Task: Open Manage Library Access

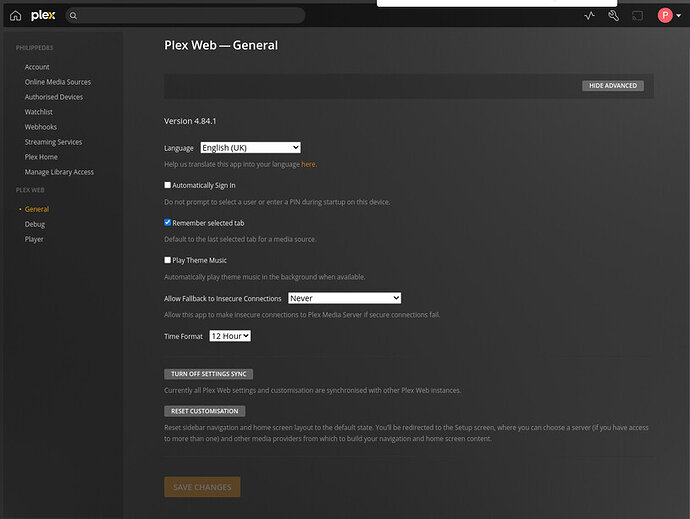Action: [59, 172]
